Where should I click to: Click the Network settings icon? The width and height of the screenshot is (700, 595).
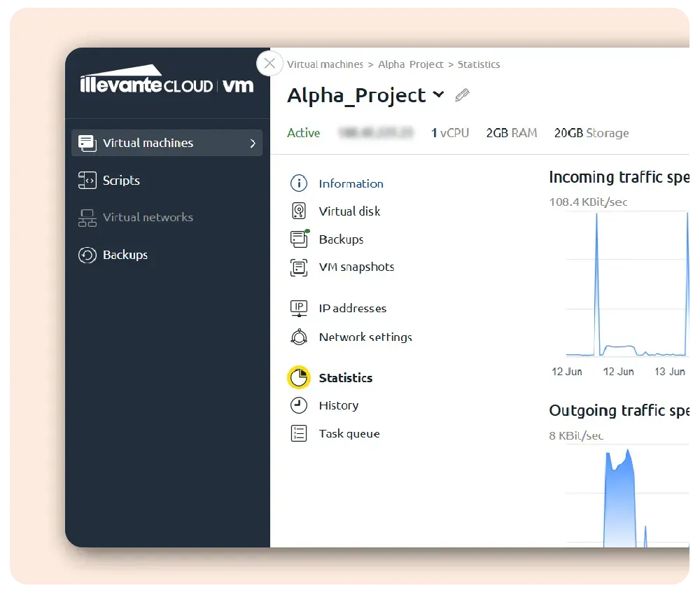299,337
